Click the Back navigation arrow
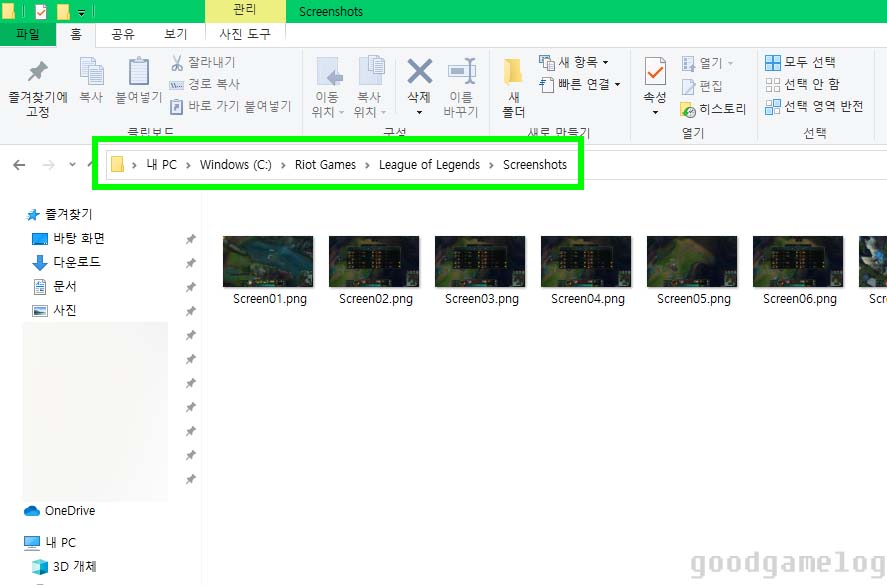Screen dimensions: 887x585 [19, 165]
